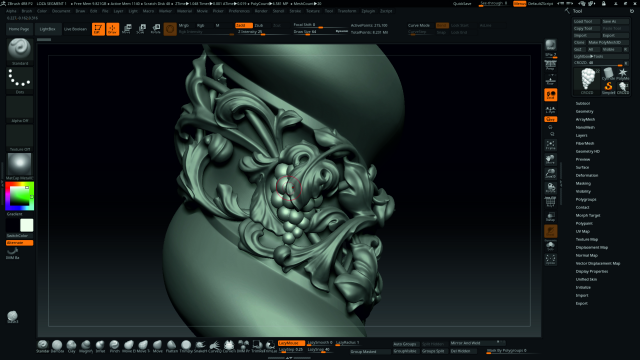Expand the Layers palette section

pyautogui.click(x=582, y=136)
